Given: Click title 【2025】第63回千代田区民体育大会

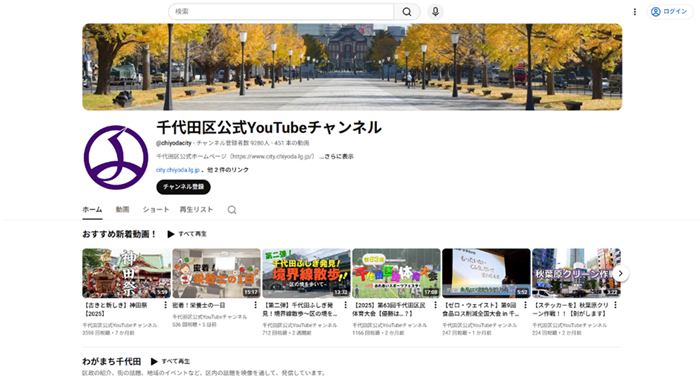Looking at the screenshot, I should pos(389,309).
